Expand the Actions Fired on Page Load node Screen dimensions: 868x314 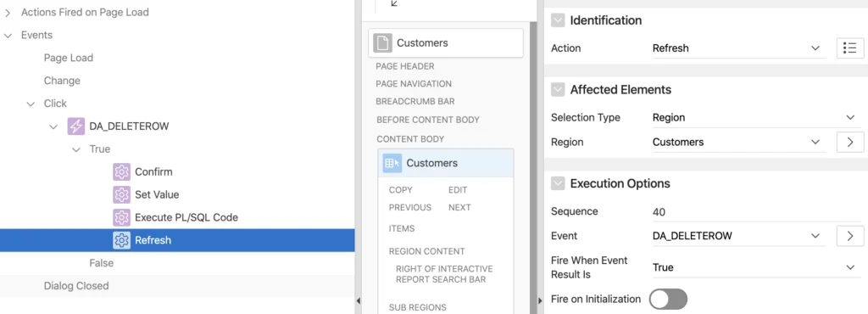(8, 12)
